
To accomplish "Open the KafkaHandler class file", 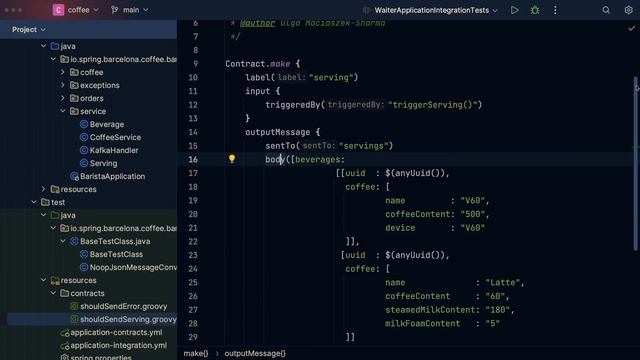I will [114, 150].
